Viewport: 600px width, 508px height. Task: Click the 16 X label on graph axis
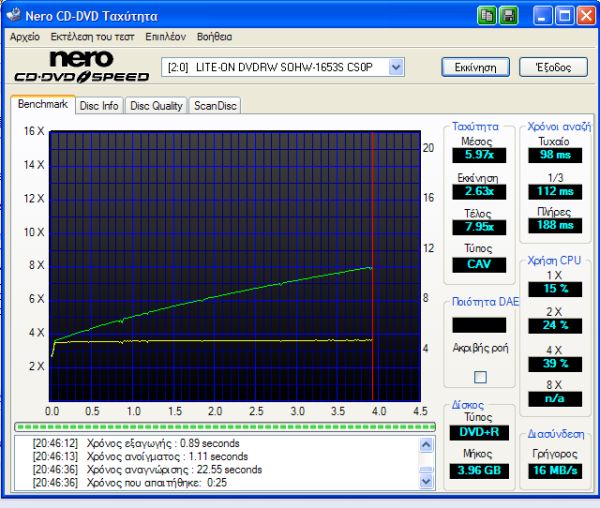pos(34,131)
